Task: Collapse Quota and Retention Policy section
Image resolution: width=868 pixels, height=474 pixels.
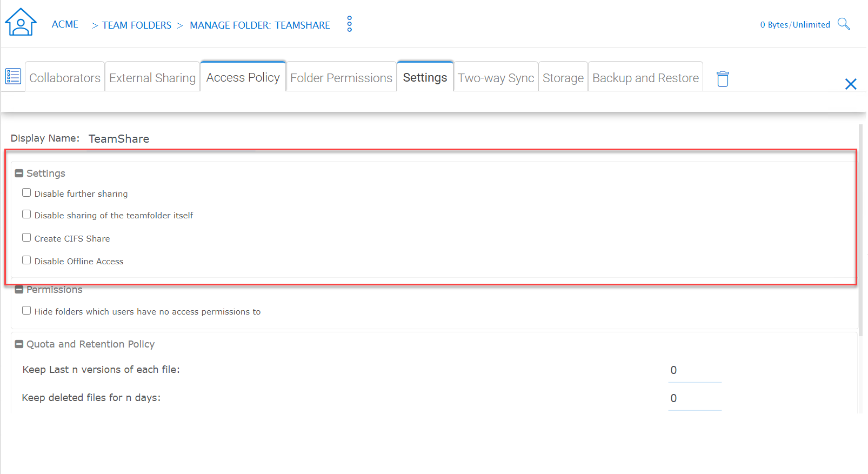Action: click(19, 344)
